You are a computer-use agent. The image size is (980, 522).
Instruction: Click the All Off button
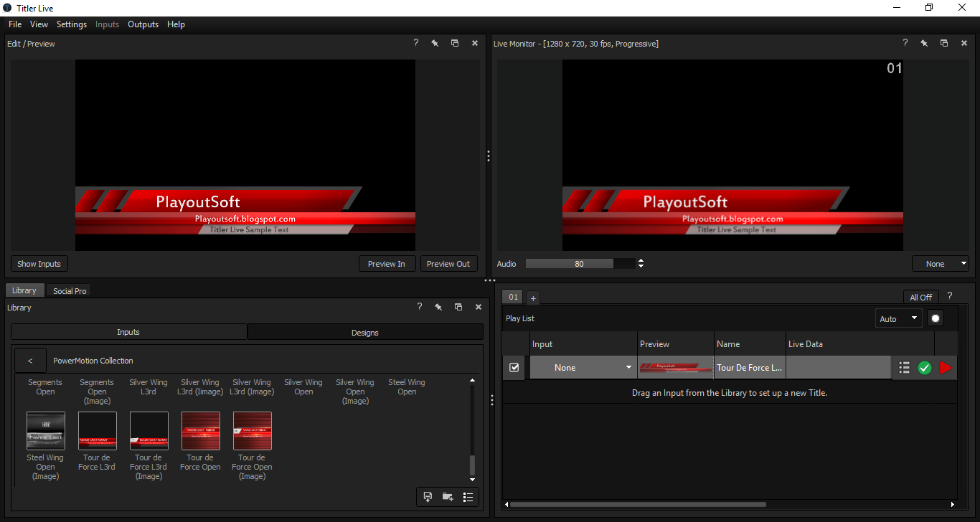click(921, 297)
